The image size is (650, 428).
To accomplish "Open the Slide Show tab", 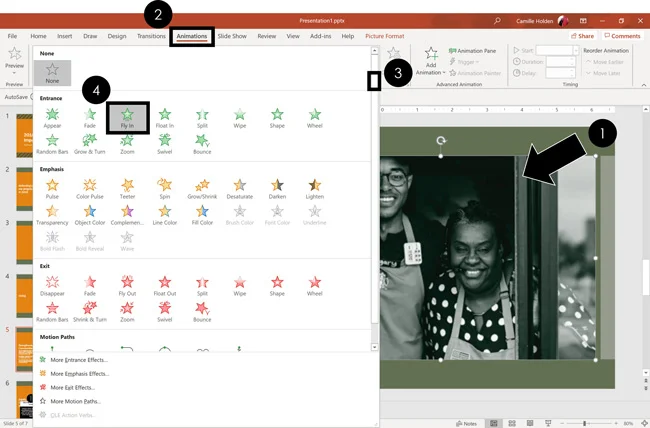I will coord(232,36).
